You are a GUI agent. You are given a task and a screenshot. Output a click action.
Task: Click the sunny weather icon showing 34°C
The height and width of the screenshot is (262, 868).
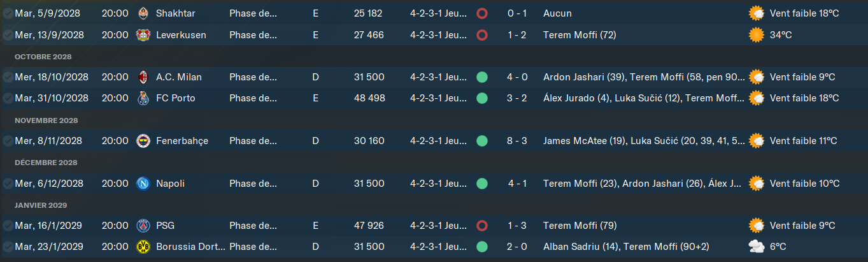pyautogui.click(x=757, y=35)
